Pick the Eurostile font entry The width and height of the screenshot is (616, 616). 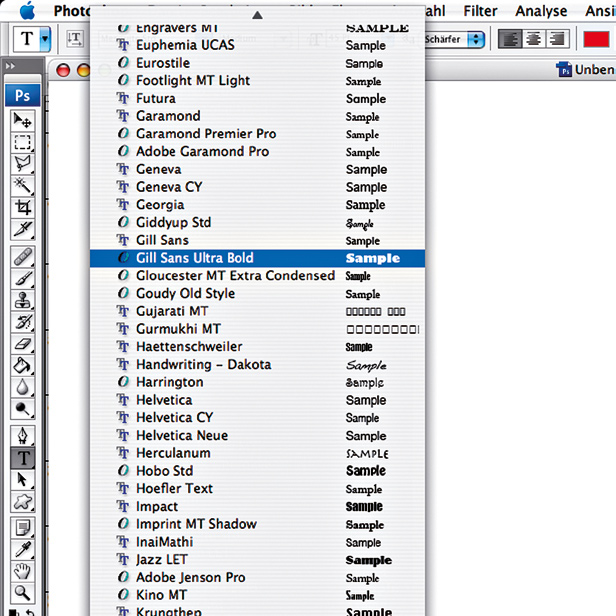tap(257, 63)
